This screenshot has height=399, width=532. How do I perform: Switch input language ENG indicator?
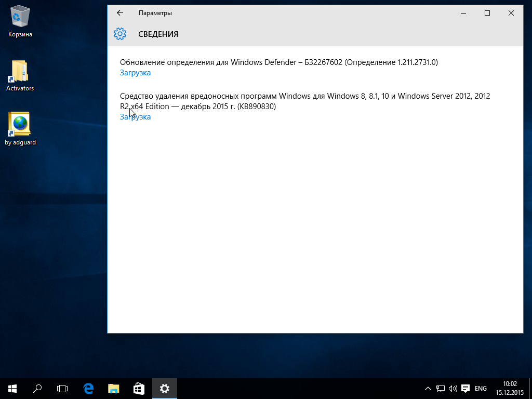pyautogui.click(x=481, y=389)
